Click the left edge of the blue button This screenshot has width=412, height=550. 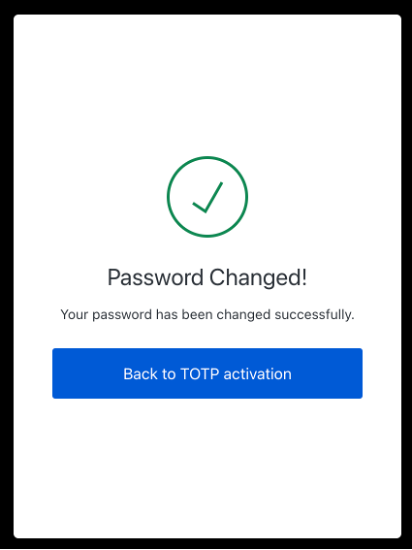tap(55, 373)
